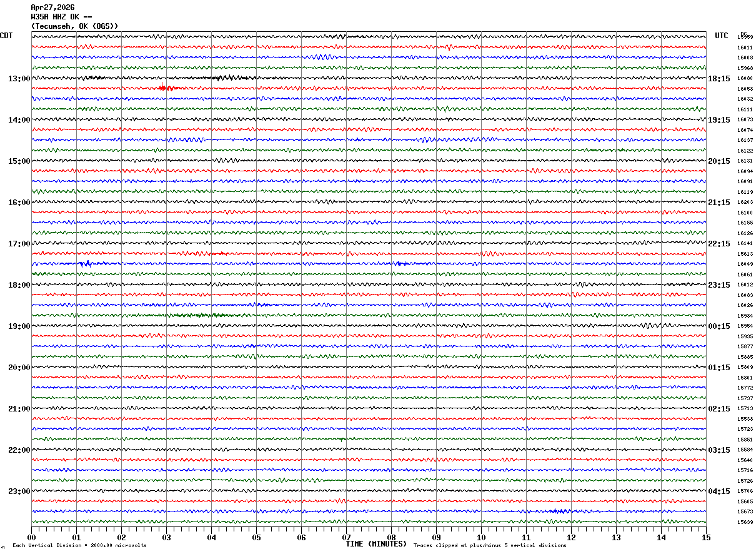Click the DC offset value 16111
The height and width of the screenshot is (554, 756).
pyautogui.click(x=745, y=109)
